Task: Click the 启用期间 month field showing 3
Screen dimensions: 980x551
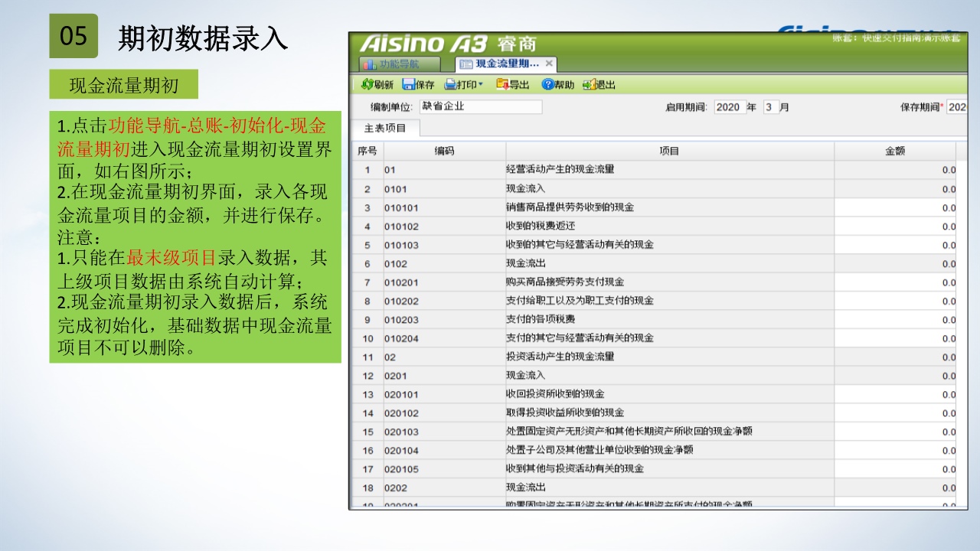Action: point(769,107)
